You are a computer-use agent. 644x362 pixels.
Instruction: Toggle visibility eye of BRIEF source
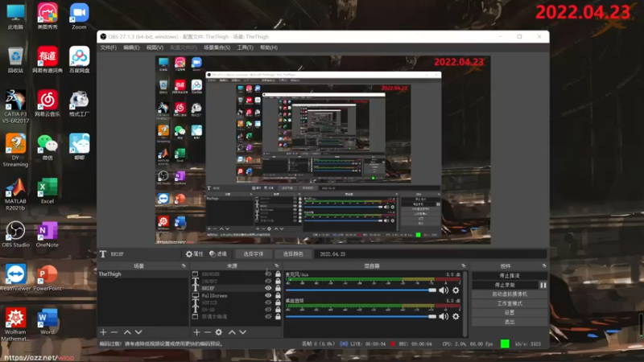tap(268, 288)
